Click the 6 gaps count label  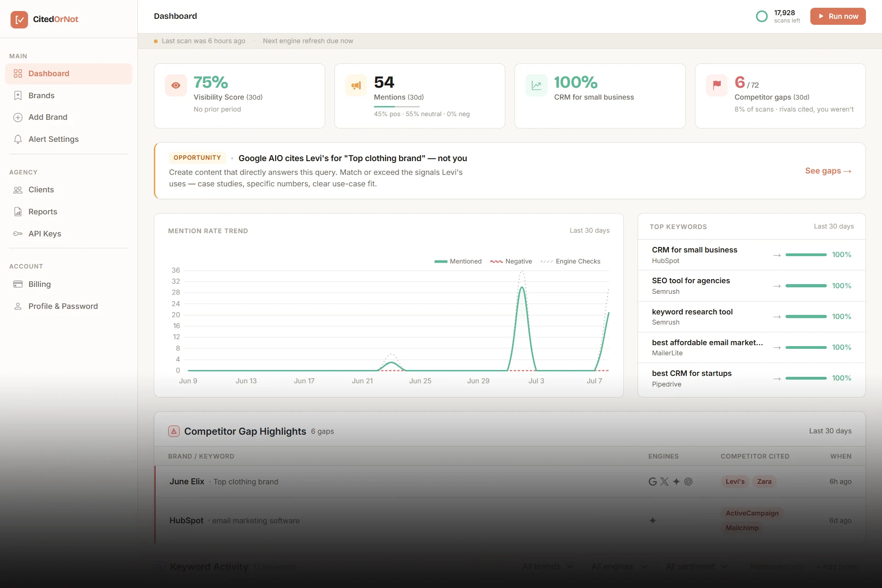coord(322,431)
